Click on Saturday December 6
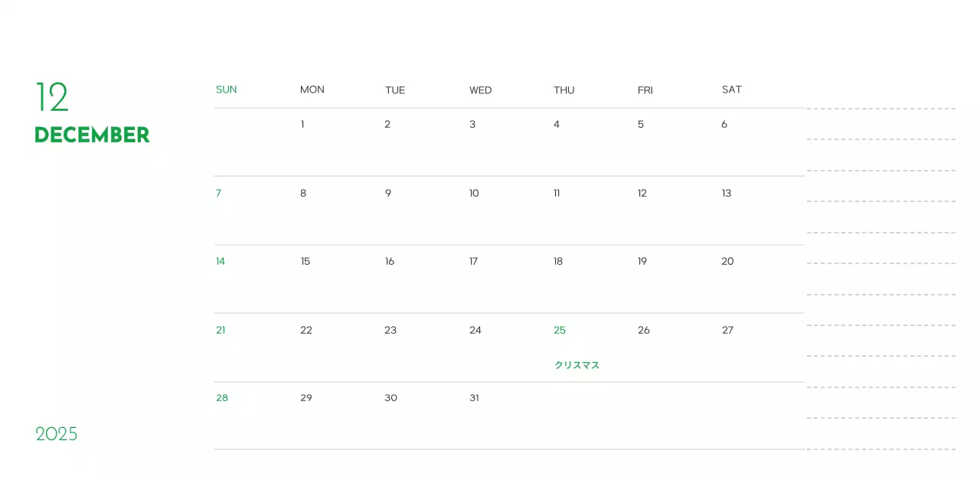 (x=724, y=124)
